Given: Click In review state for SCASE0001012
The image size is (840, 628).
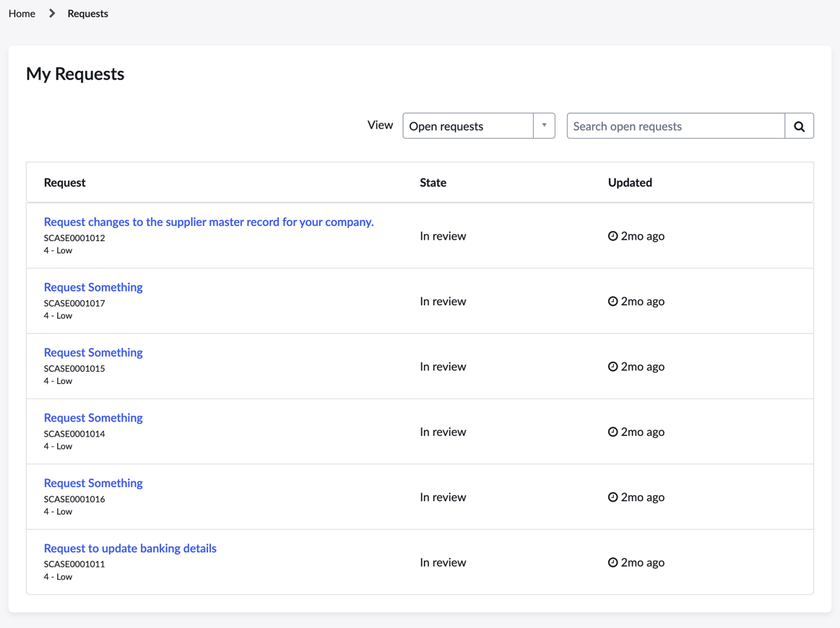Looking at the screenshot, I should (443, 236).
